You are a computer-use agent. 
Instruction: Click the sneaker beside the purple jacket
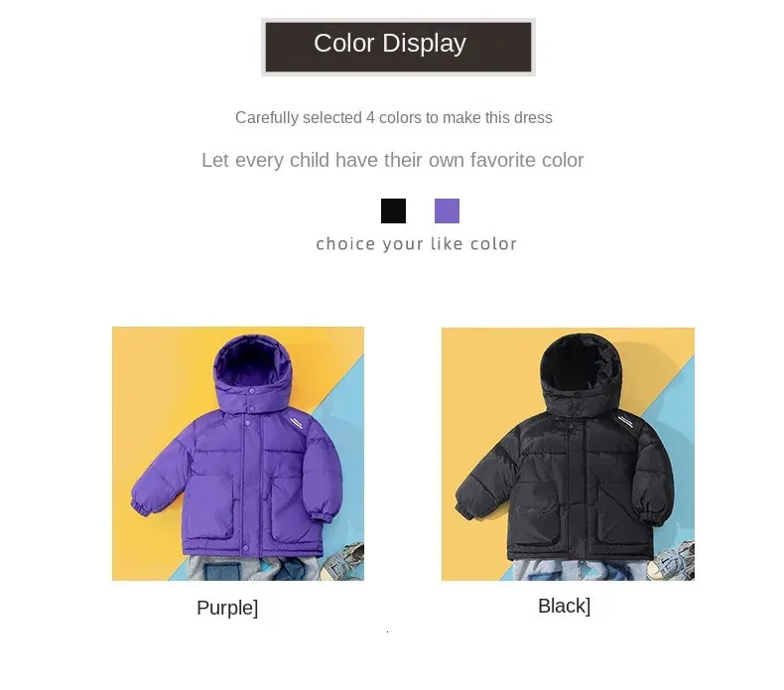pos(345,560)
